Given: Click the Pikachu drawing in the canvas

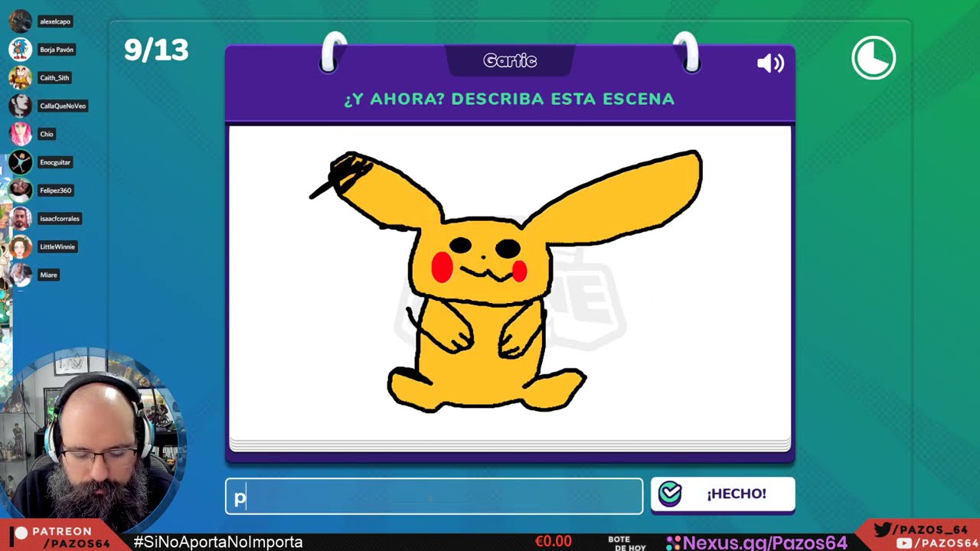Looking at the screenshot, I should click(505, 281).
